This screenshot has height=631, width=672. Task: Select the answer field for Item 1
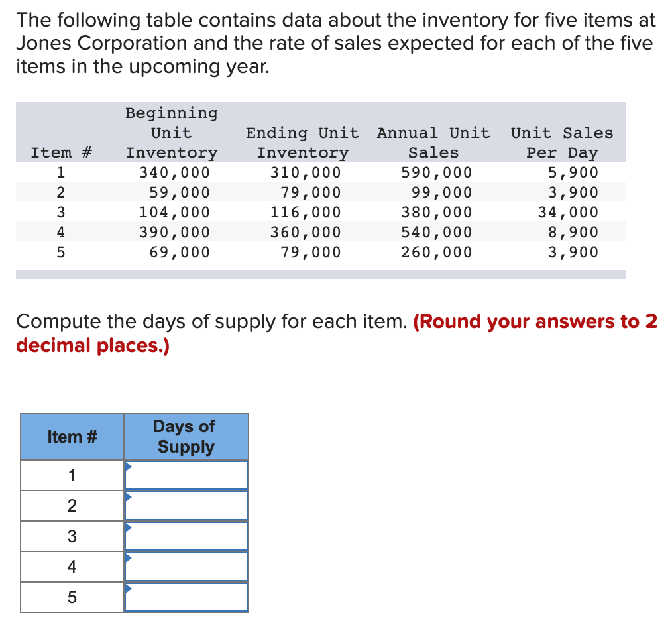tap(189, 475)
